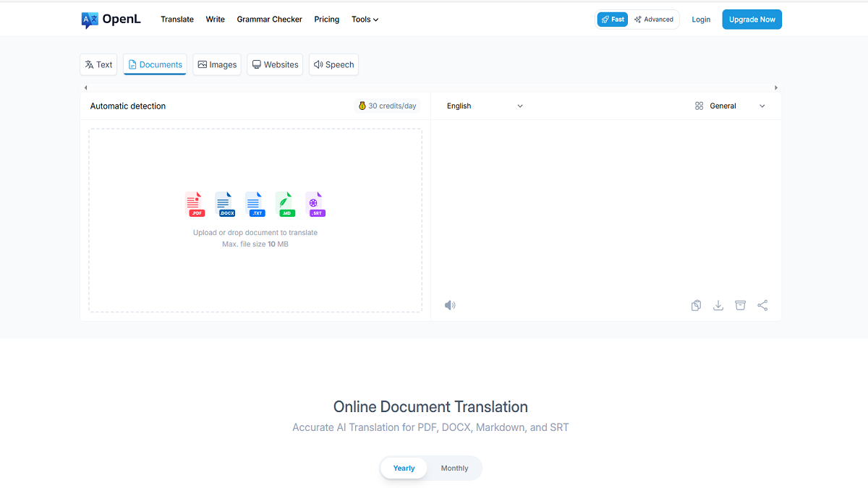Expand the Tools menu
Image resolution: width=868 pixels, height=488 pixels.
point(365,19)
